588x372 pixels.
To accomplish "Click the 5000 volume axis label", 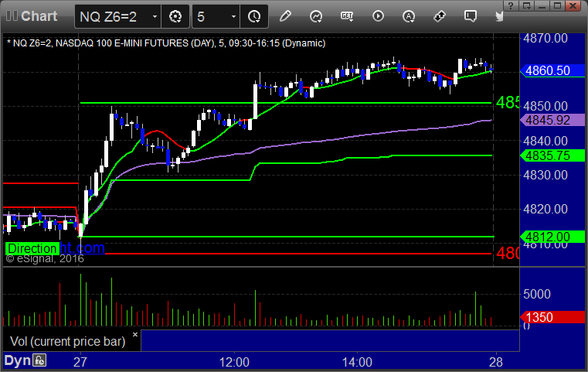I will click(x=537, y=294).
